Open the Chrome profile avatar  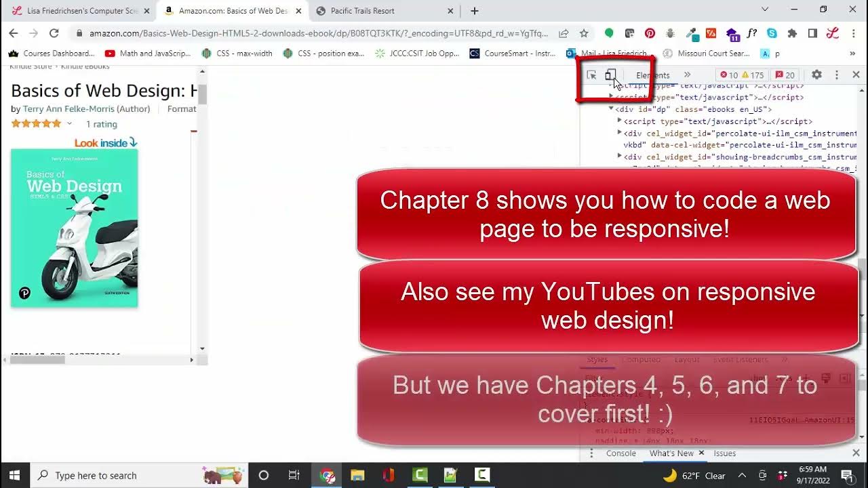point(833,33)
